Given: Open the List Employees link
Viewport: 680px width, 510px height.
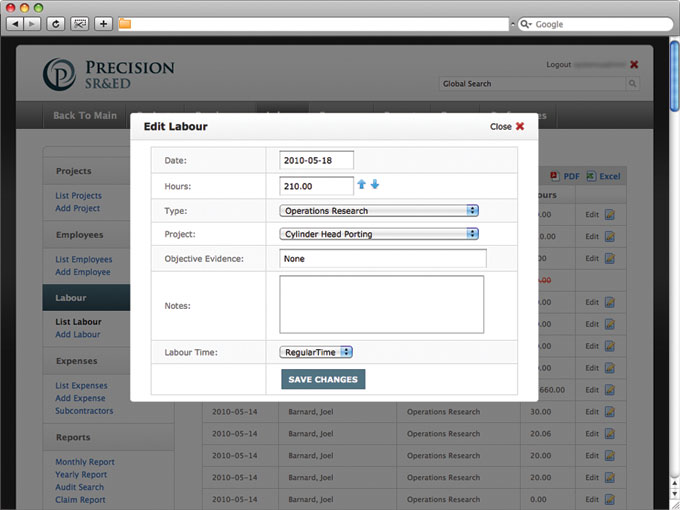Looking at the screenshot, I should pos(84,259).
